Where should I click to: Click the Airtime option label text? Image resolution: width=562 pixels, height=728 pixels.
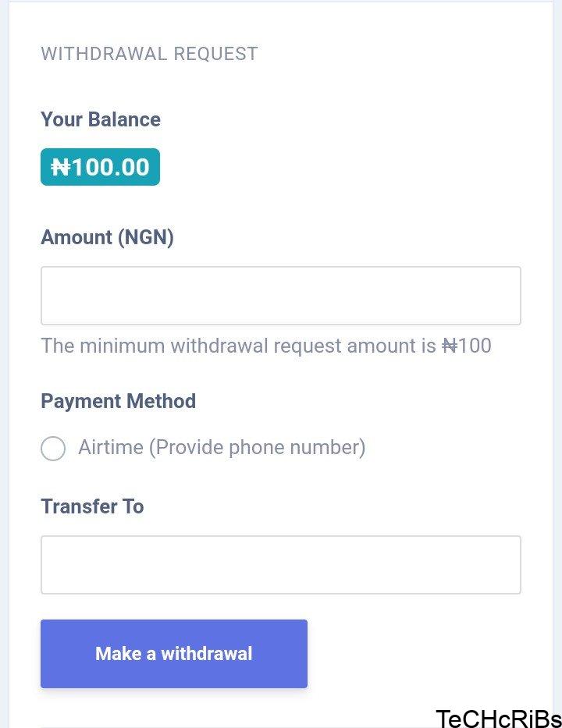point(110,448)
